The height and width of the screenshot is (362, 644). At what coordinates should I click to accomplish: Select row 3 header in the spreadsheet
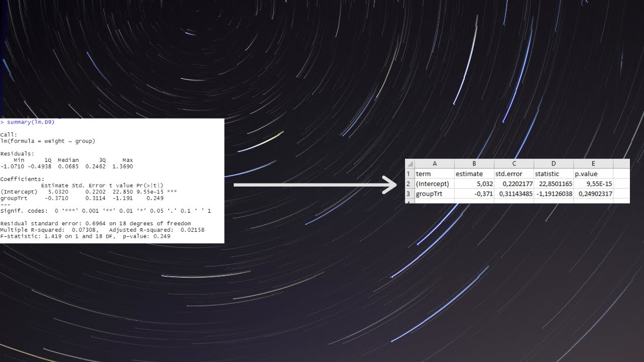[410, 193]
